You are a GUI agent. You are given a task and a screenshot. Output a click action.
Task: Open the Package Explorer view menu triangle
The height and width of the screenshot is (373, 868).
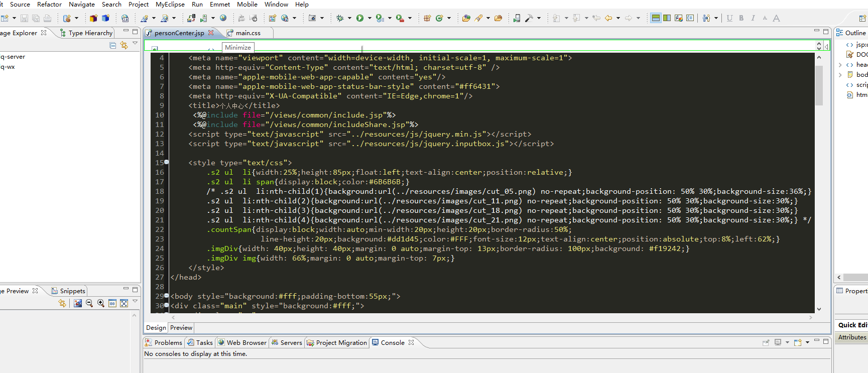135,44
